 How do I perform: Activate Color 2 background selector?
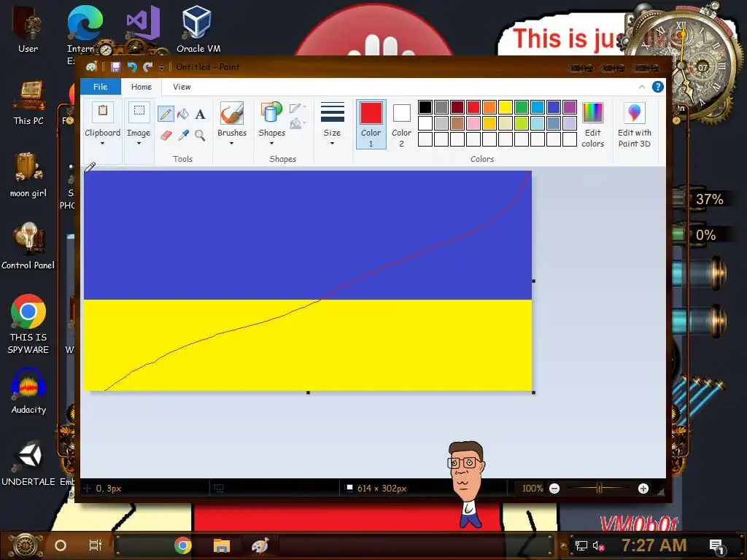click(x=402, y=124)
